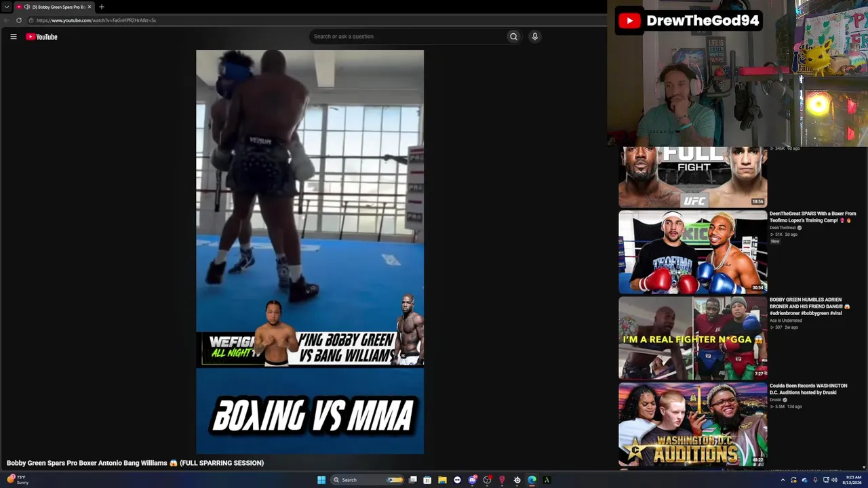This screenshot has height=488, width=868.
Task: Open a new browser tab
Action: [102, 7]
